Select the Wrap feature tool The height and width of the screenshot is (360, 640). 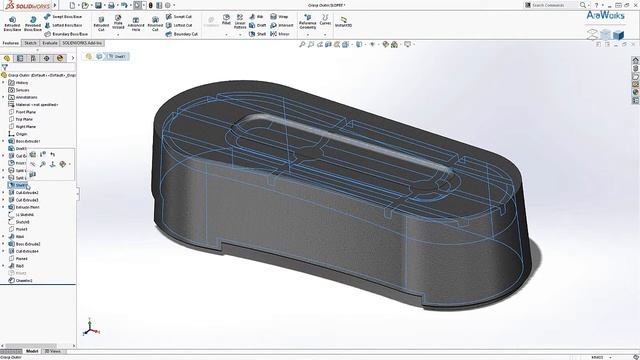coord(279,17)
